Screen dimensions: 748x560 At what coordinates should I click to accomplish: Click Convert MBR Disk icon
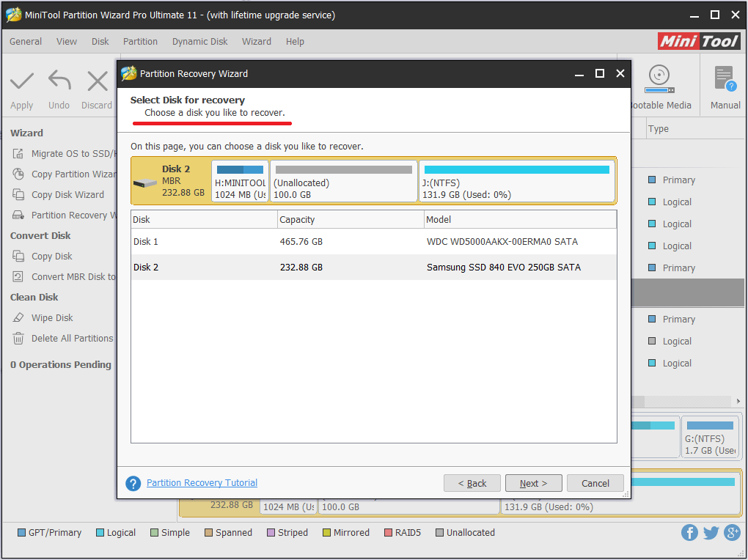pyautogui.click(x=18, y=276)
